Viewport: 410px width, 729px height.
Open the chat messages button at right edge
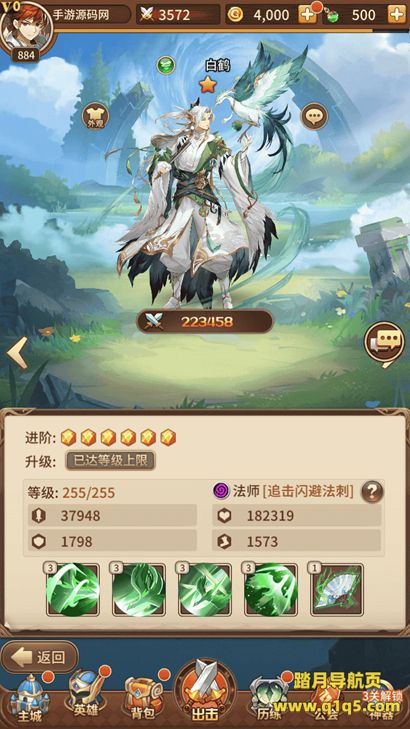click(x=384, y=343)
